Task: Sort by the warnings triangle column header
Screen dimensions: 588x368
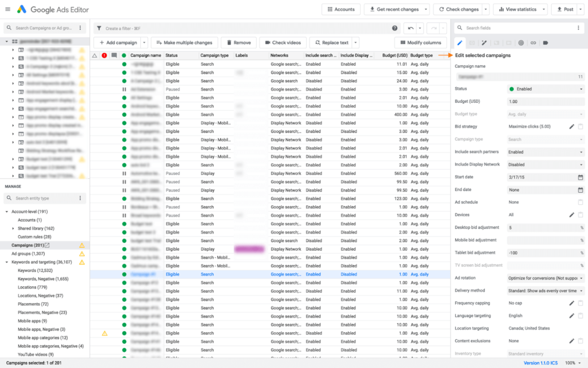Action: [95, 56]
